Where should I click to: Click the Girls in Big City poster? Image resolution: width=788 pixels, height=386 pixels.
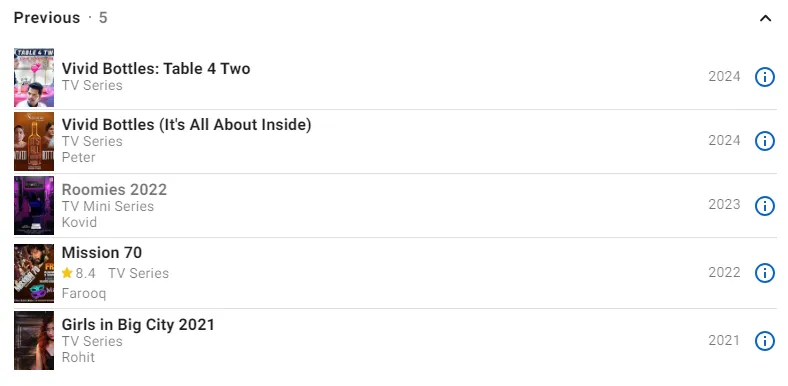[34, 340]
